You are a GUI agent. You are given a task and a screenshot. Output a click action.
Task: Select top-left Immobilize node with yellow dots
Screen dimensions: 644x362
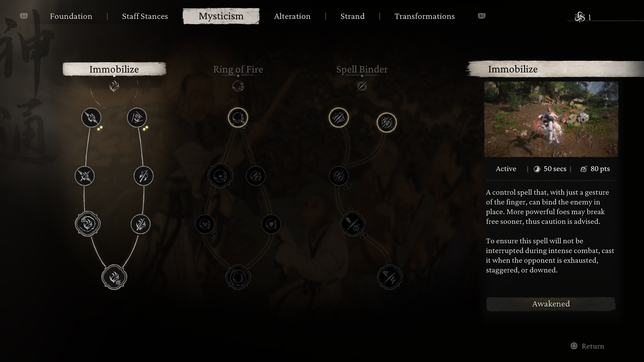91,117
